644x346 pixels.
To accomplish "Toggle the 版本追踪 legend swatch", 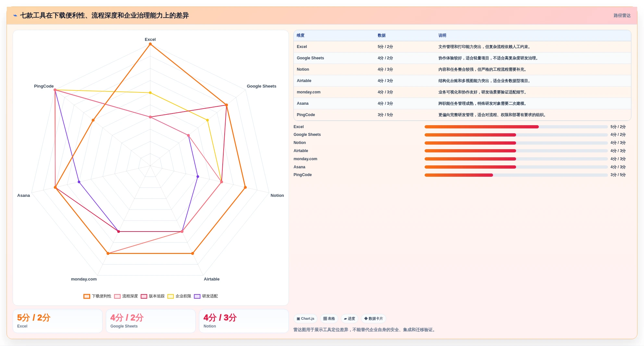I will [144, 296].
